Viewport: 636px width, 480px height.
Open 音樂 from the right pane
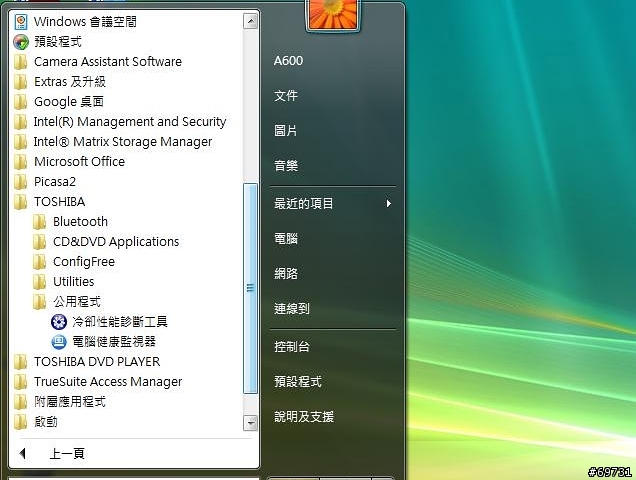286,166
